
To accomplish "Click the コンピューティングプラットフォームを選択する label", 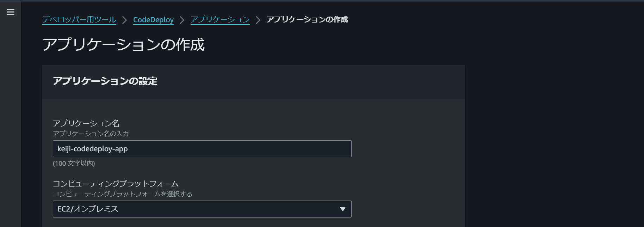I will (122, 194).
